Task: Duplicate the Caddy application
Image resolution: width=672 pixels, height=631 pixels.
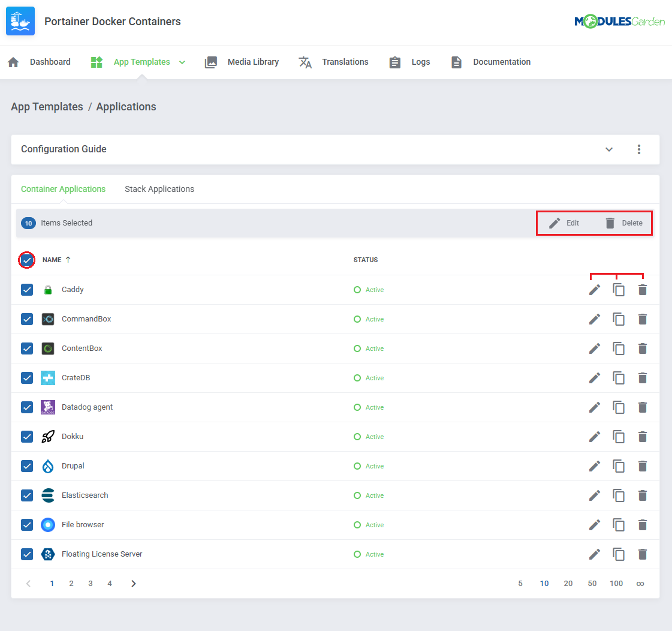Action: 619,290
